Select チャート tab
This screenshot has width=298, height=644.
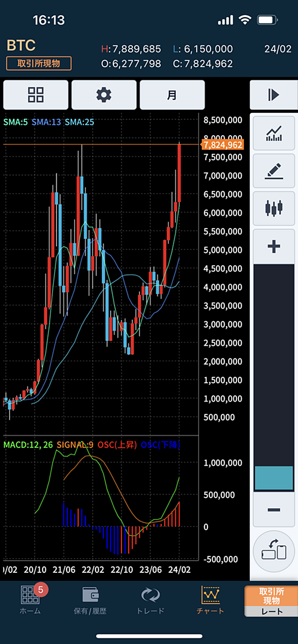(x=210, y=600)
